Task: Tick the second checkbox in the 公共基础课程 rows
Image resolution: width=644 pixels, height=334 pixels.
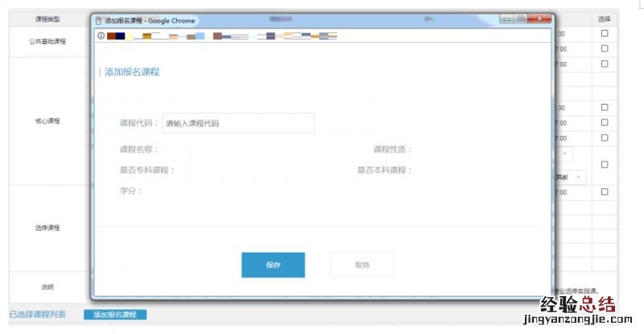Action: coord(605,48)
